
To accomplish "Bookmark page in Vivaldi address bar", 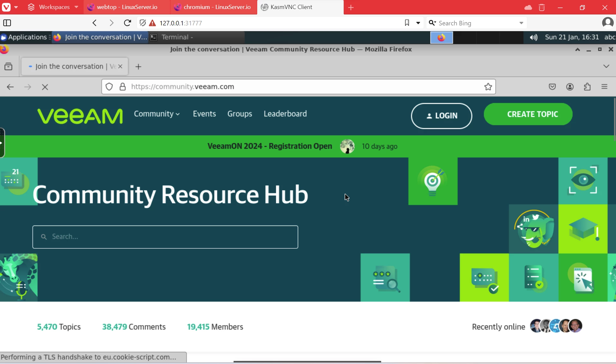I will [407, 23].
